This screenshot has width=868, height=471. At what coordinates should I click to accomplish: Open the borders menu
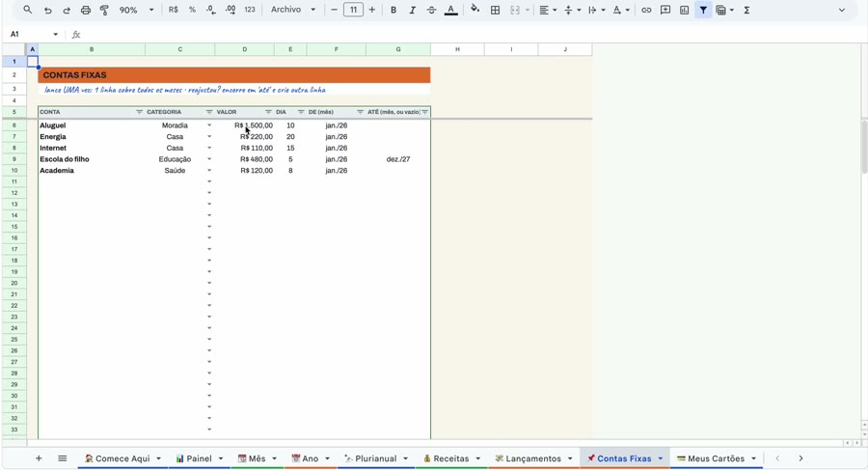click(x=496, y=10)
